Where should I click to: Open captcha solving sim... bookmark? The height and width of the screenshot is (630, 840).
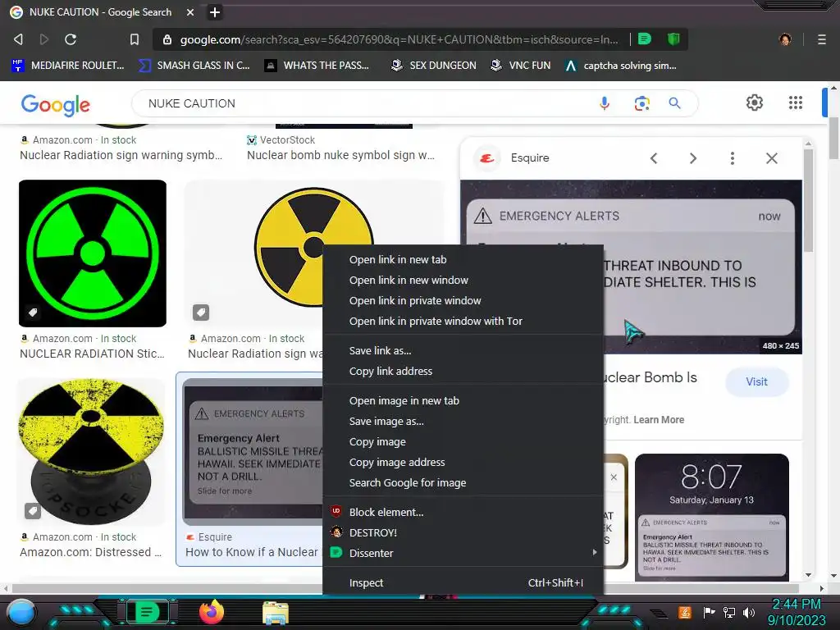(x=621, y=66)
